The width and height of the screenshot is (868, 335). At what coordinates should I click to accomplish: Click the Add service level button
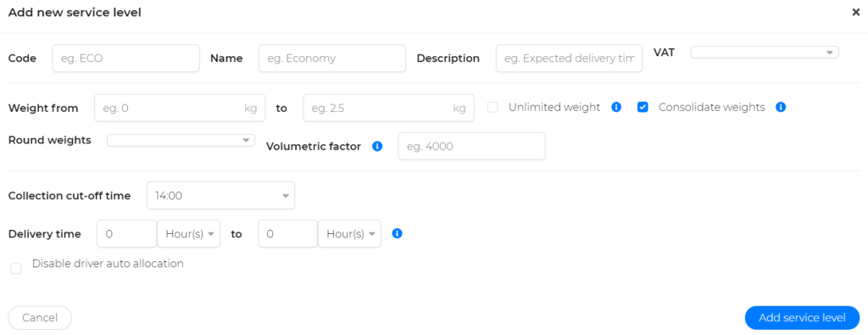[802, 318]
